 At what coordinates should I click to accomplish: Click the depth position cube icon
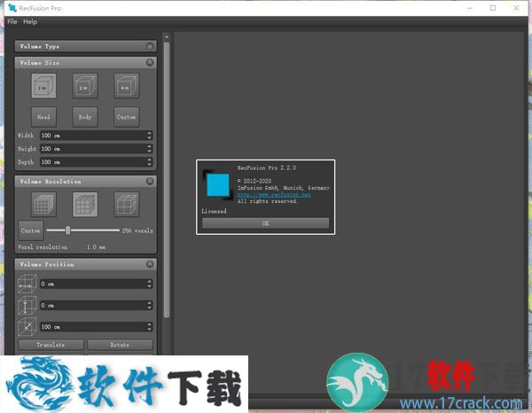[27, 326]
